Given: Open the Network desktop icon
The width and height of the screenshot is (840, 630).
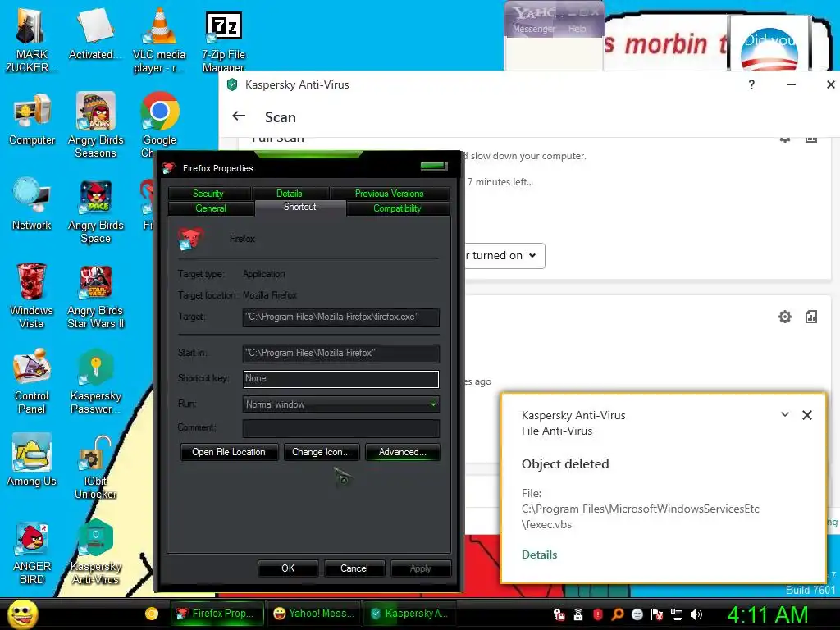Looking at the screenshot, I should (32, 204).
